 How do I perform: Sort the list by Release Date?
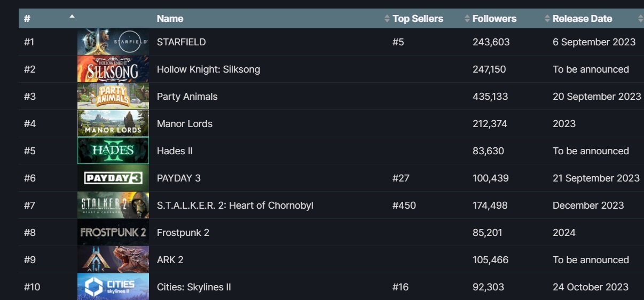582,19
